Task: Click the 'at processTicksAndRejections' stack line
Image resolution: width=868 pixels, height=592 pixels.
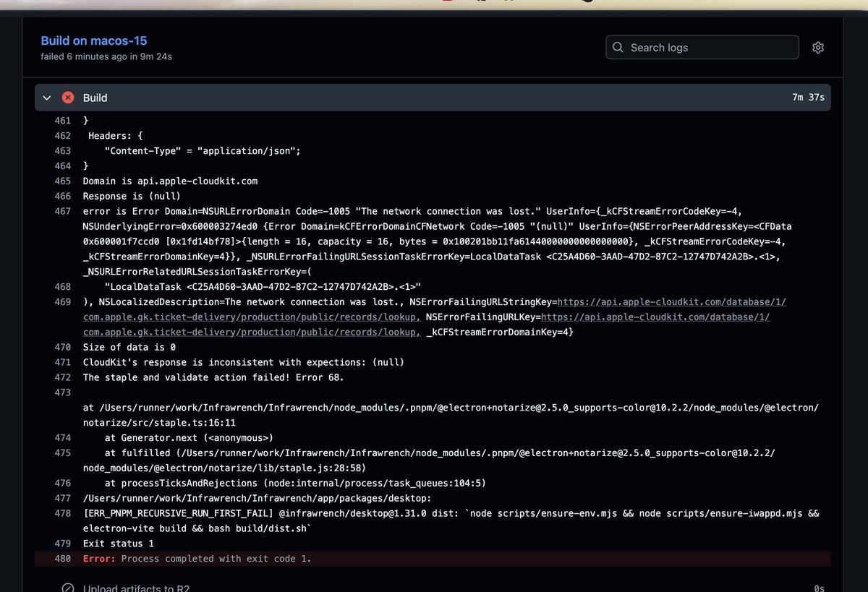Action: [295, 483]
